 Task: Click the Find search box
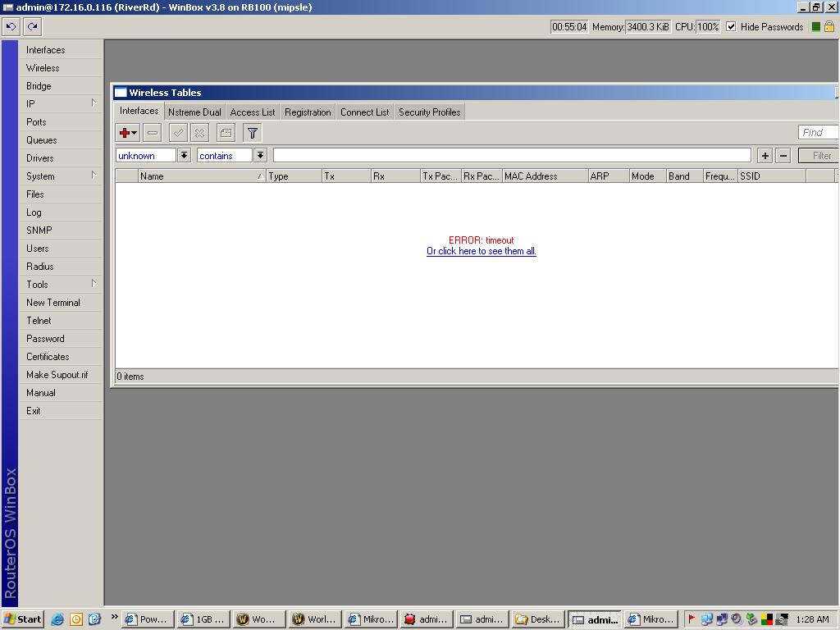818,132
